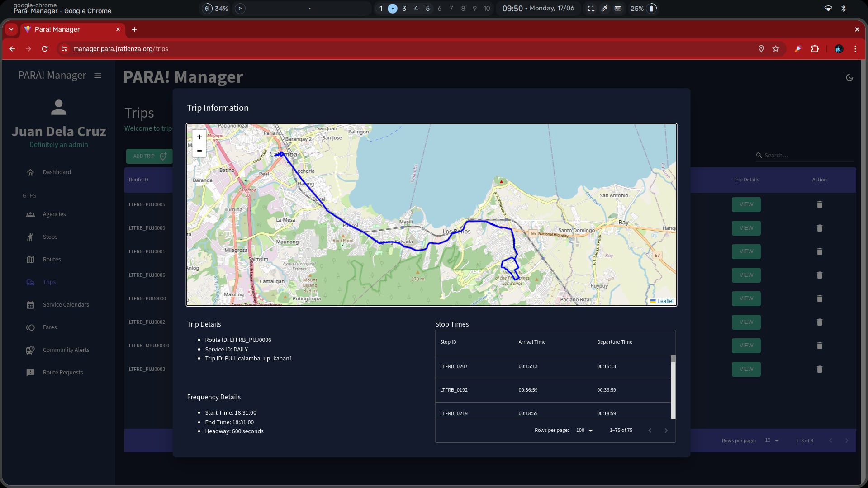Sort by Arrival Time column header

click(x=532, y=342)
